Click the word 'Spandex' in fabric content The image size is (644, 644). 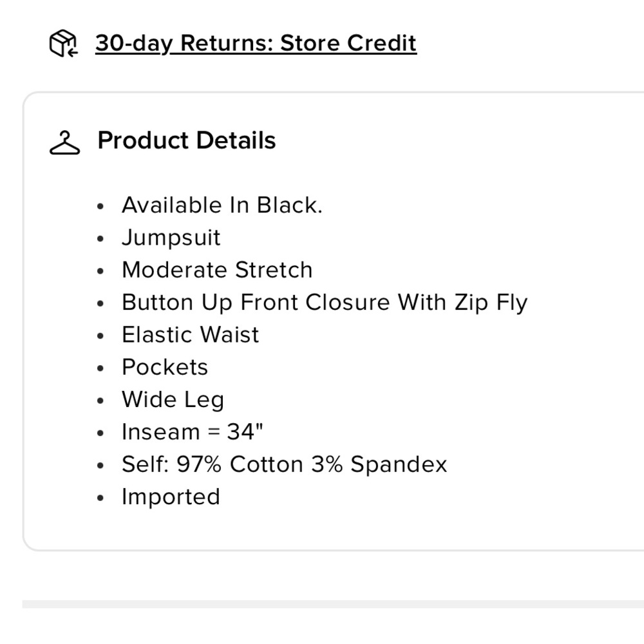tap(399, 464)
